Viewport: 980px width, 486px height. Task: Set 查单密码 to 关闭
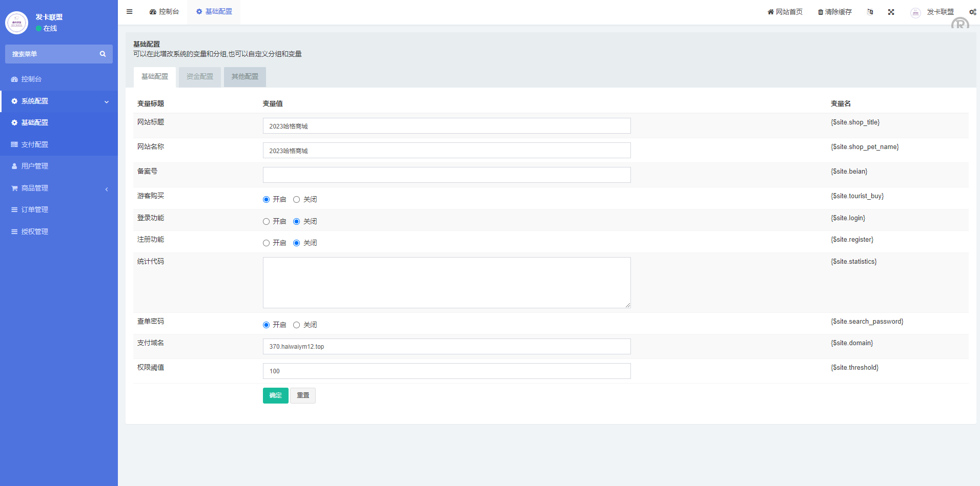296,325
